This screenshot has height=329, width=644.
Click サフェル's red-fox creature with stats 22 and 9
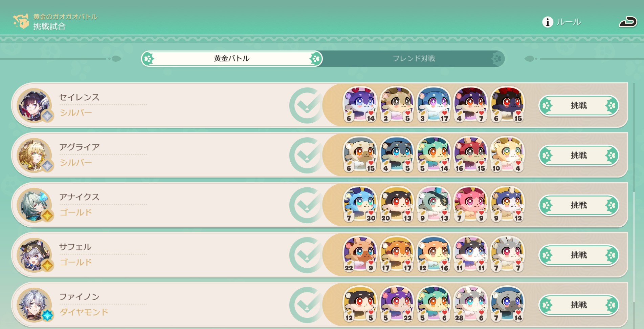[x=360, y=254]
